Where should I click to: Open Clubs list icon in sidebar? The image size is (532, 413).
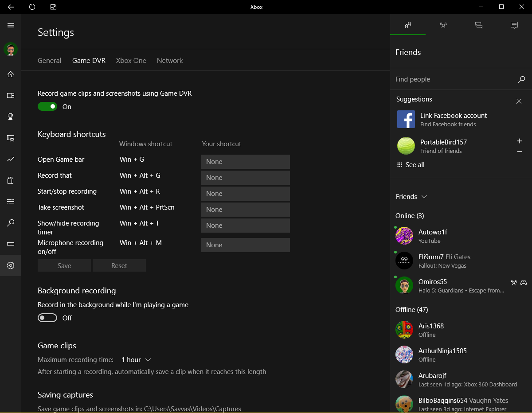click(11, 202)
